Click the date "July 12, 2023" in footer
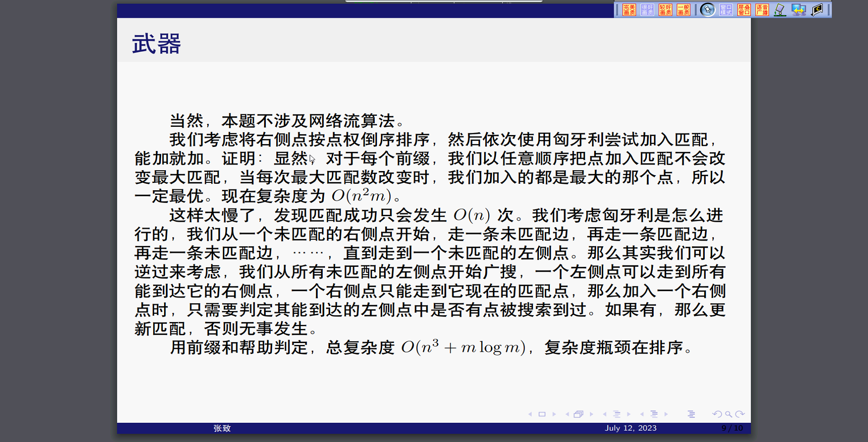The height and width of the screenshot is (442, 868). coord(630,428)
